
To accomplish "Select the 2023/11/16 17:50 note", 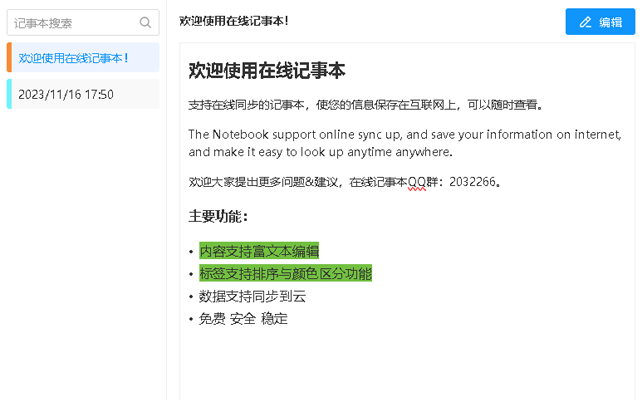I will pyautogui.click(x=66, y=95).
